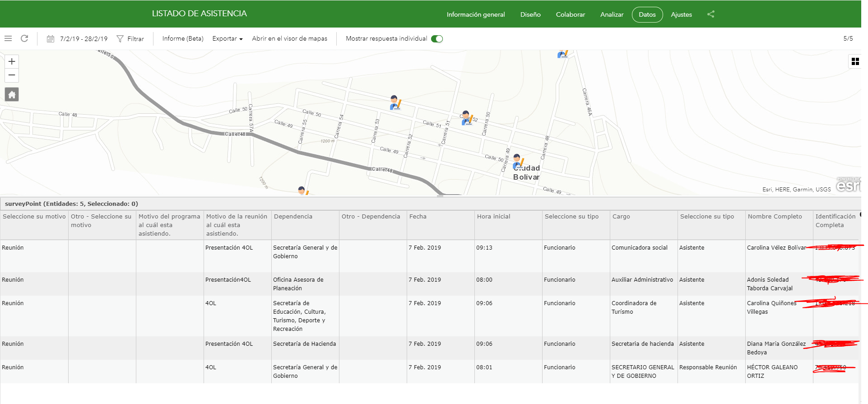The image size is (868, 404).
Task: Open the date range picker 7/2/19 - 28/2/19
Action: point(78,39)
